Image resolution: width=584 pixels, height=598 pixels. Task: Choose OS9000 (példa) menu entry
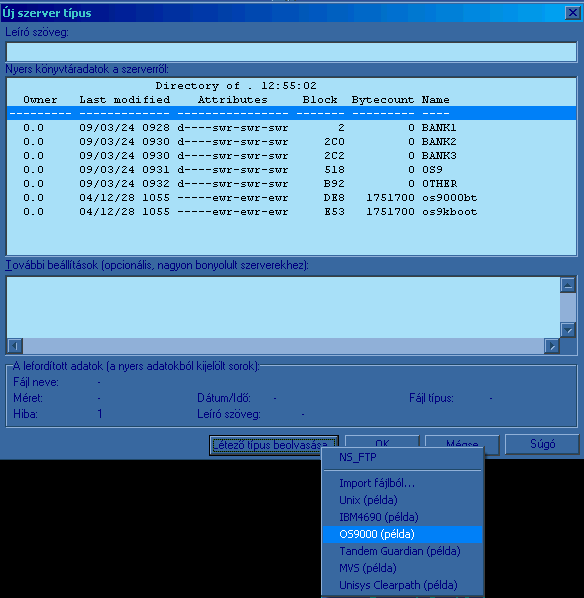pyautogui.click(x=402, y=534)
